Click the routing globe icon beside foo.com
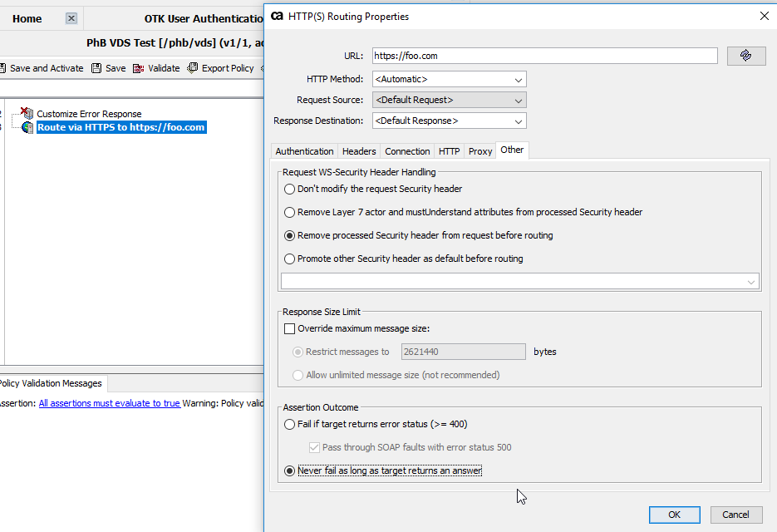 click(27, 127)
